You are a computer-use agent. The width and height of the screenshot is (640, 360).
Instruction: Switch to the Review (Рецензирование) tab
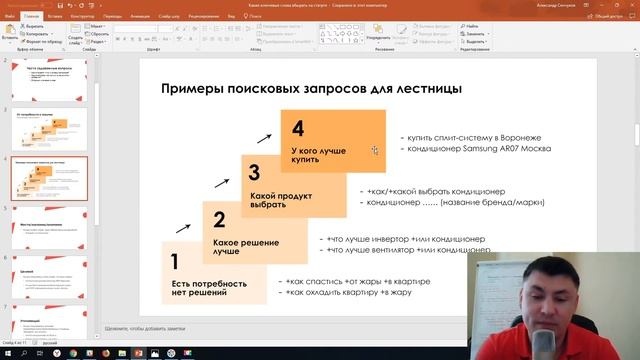pos(204,16)
